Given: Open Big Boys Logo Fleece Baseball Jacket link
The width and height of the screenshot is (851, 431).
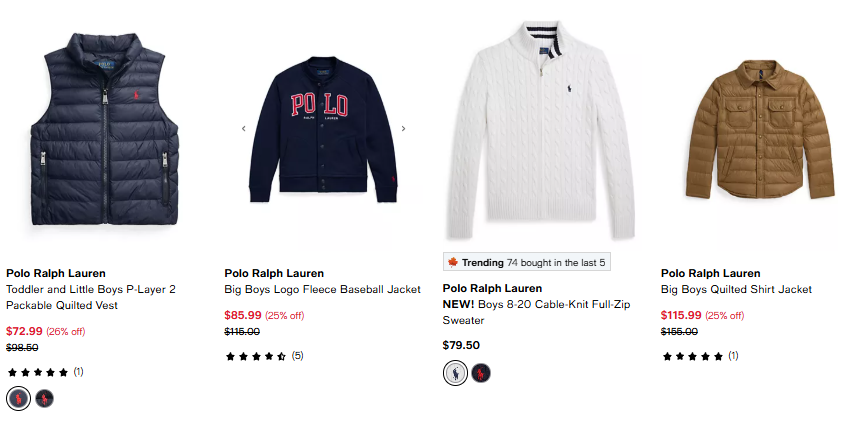Looking at the screenshot, I should (x=322, y=289).
